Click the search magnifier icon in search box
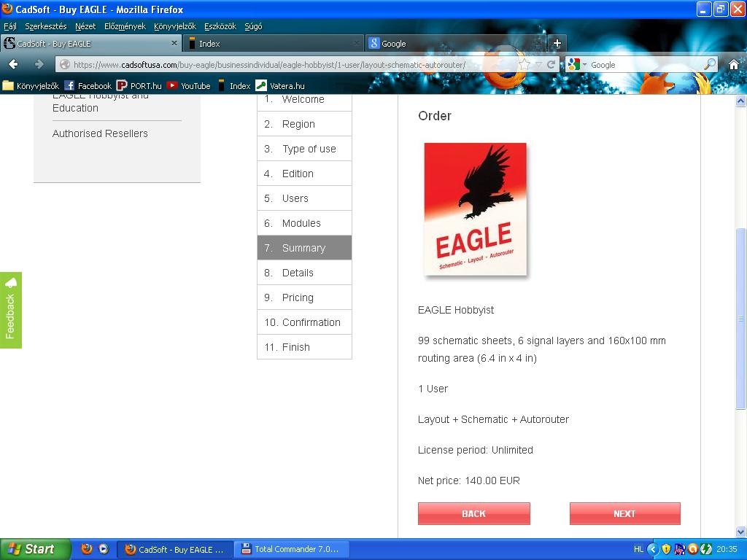 point(710,64)
